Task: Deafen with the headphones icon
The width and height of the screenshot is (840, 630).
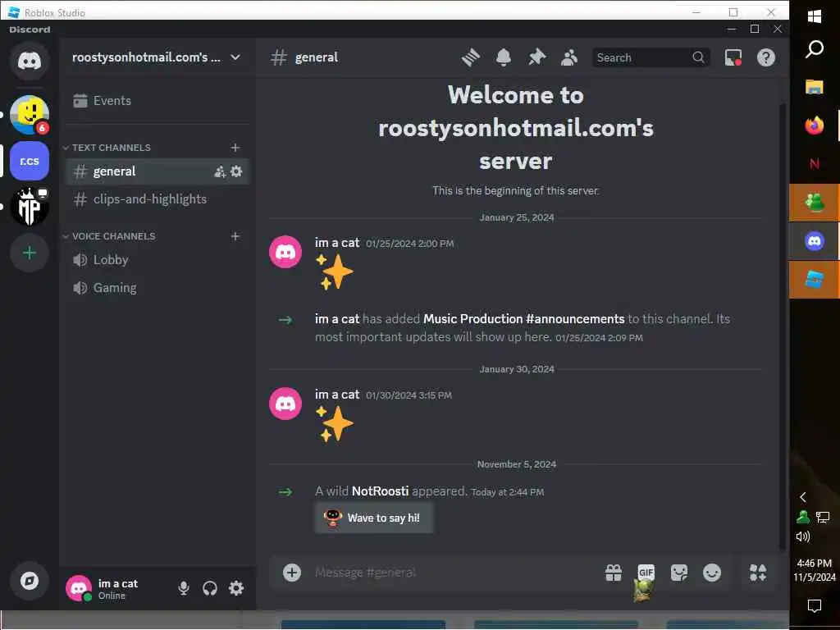Action: pyautogui.click(x=209, y=588)
